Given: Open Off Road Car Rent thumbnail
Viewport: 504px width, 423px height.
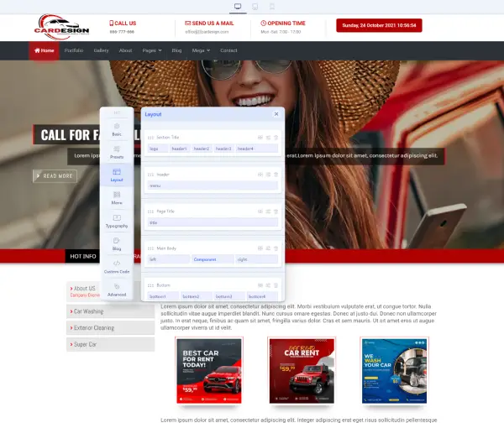Looking at the screenshot, I should click(302, 371).
